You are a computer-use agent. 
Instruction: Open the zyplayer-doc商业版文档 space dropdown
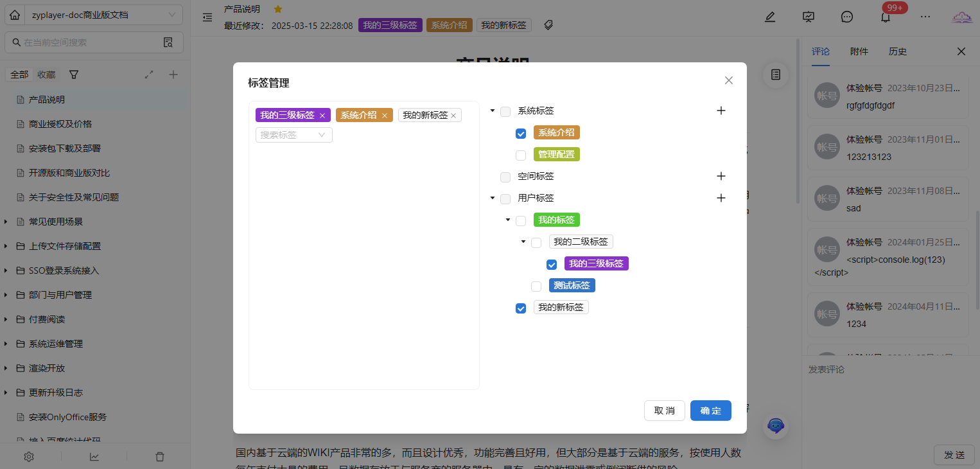[x=103, y=15]
